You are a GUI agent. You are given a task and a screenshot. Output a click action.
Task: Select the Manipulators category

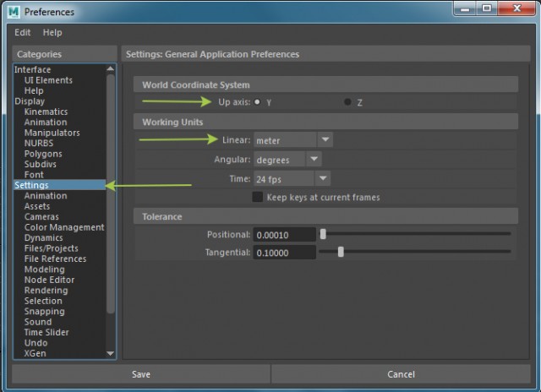click(x=52, y=133)
